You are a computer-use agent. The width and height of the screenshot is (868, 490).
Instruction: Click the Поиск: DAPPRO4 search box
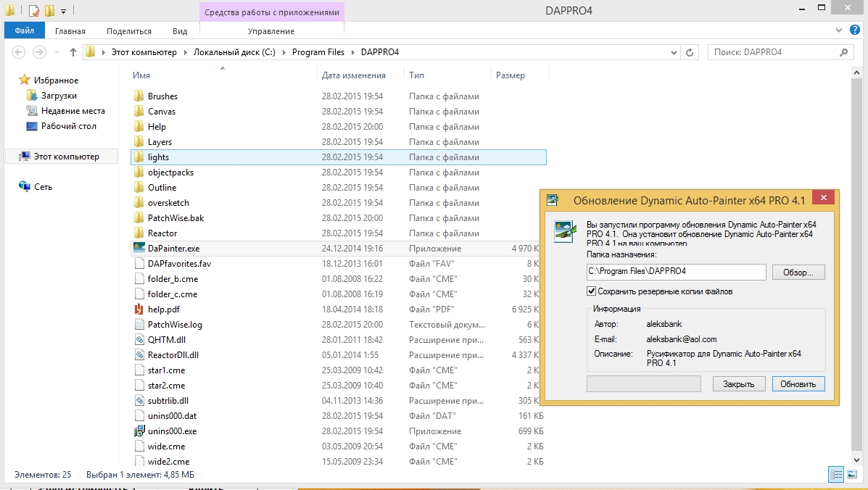point(780,52)
